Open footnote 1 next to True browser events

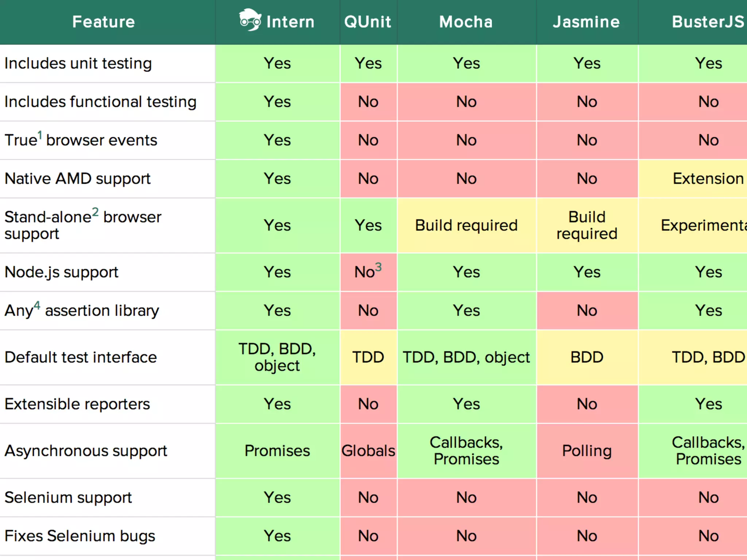coord(40,135)
